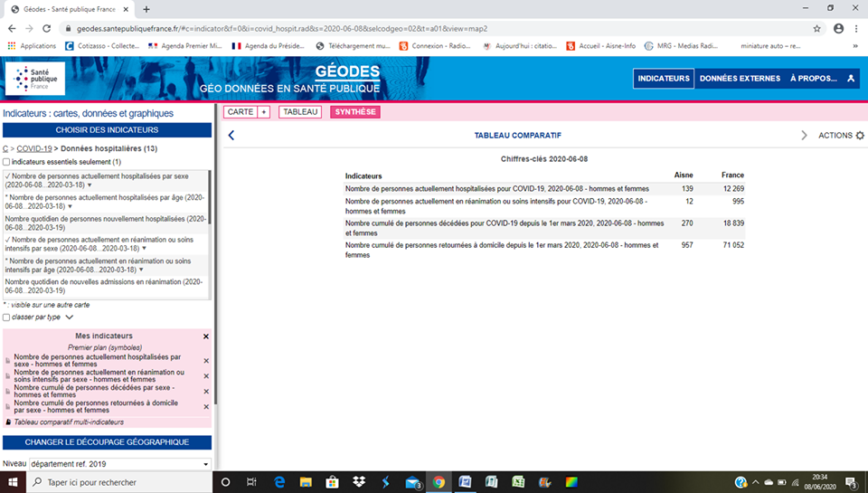Expand réanimation par âge indicator arrow
868x493 pixels.
[141, 270]
